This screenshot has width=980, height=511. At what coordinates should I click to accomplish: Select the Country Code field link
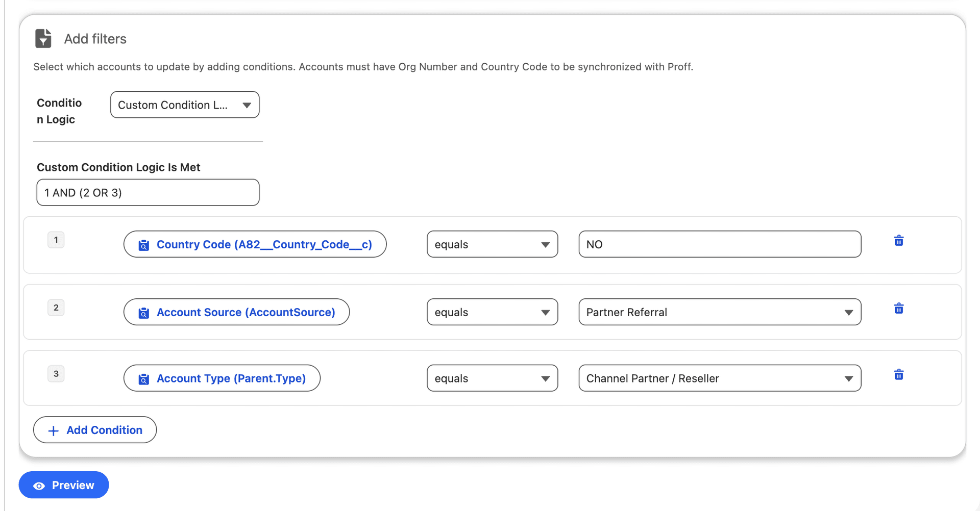pos(264,244)
